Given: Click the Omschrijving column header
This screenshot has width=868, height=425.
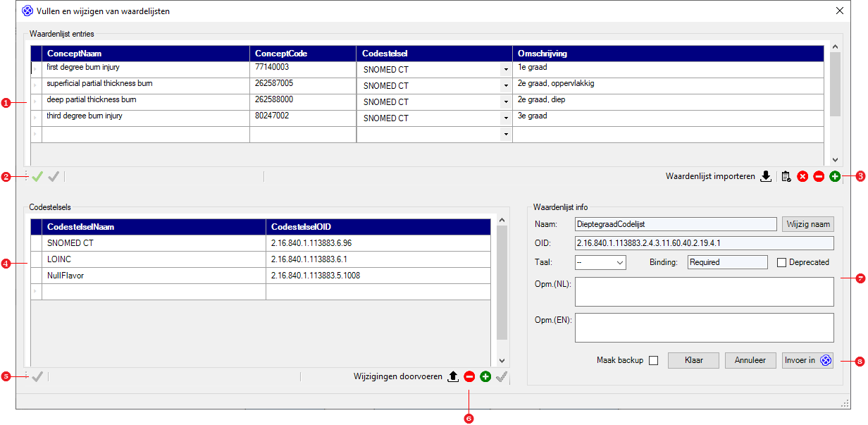Looking at the screenshot, I should pos(668,54).
